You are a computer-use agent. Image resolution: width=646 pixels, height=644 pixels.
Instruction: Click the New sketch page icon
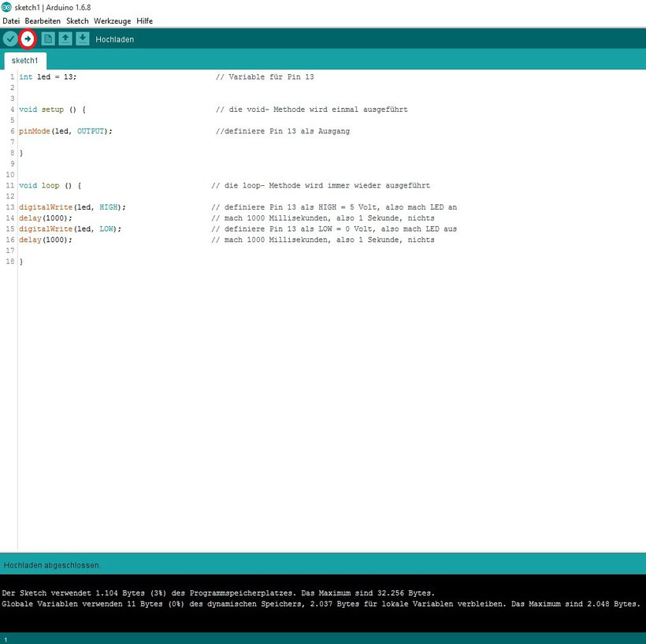[48, 39]
